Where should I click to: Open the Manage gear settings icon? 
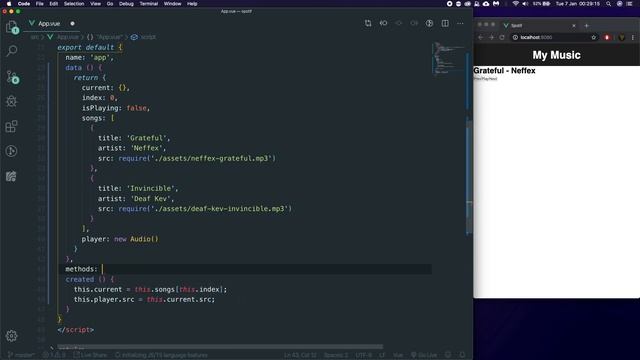11,336
